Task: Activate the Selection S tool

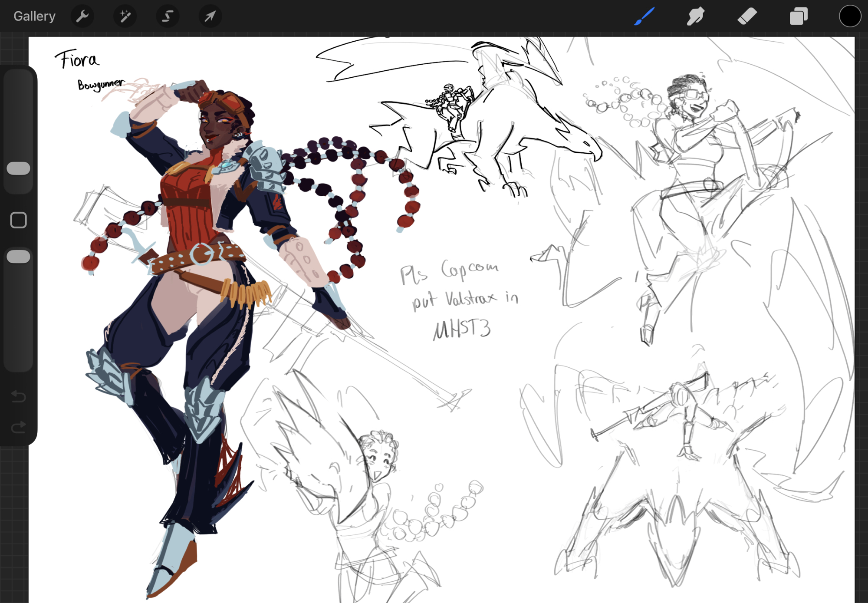Action: click(x=168, y=16)
